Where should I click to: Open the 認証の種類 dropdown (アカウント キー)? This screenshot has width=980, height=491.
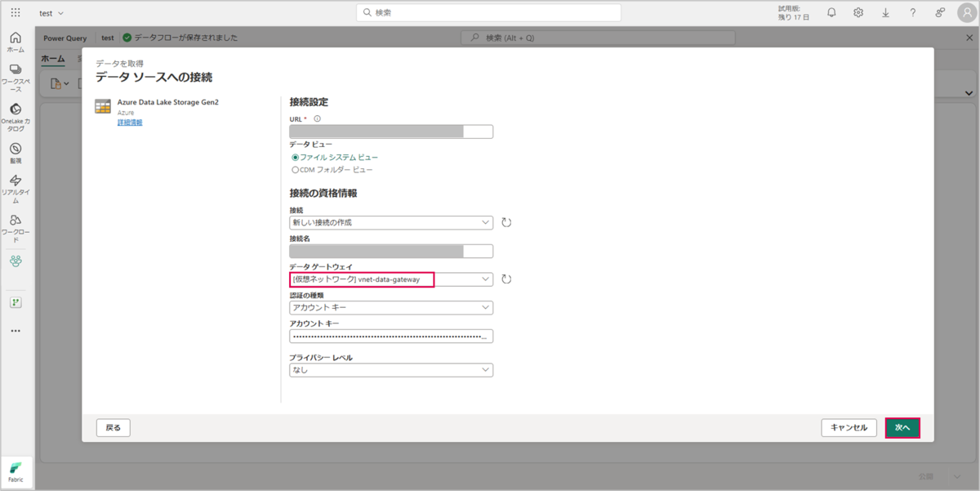(x=391, y=308)
